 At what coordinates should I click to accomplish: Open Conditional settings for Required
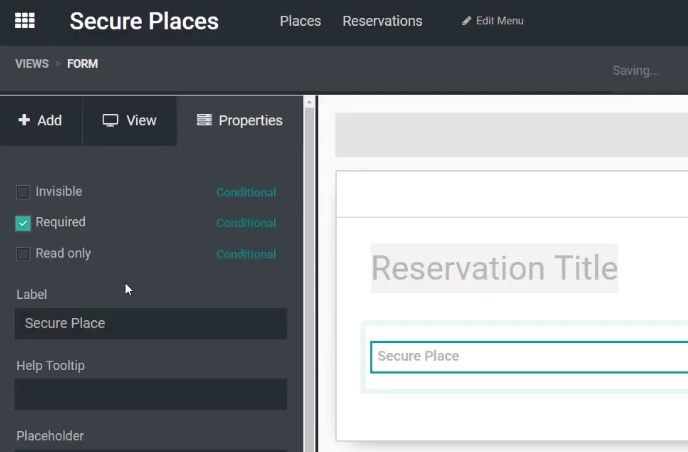[246, 223]
